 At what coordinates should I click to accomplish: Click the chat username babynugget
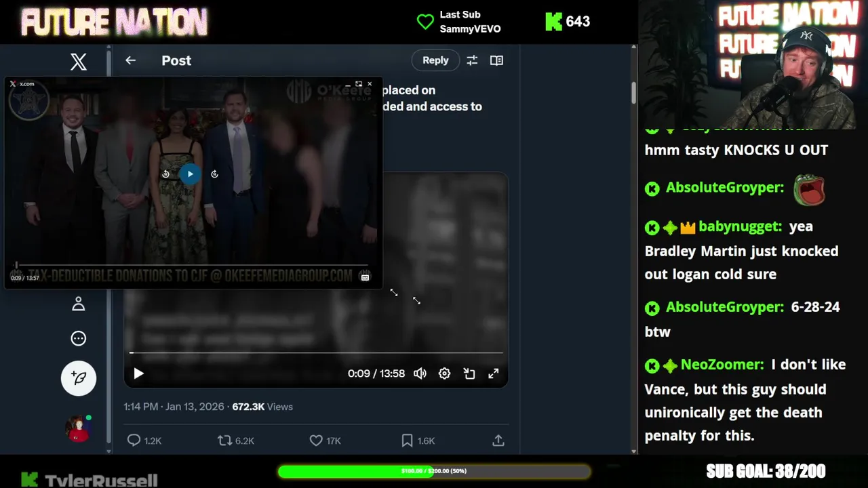pyautogui.click(x=740, y=226)
